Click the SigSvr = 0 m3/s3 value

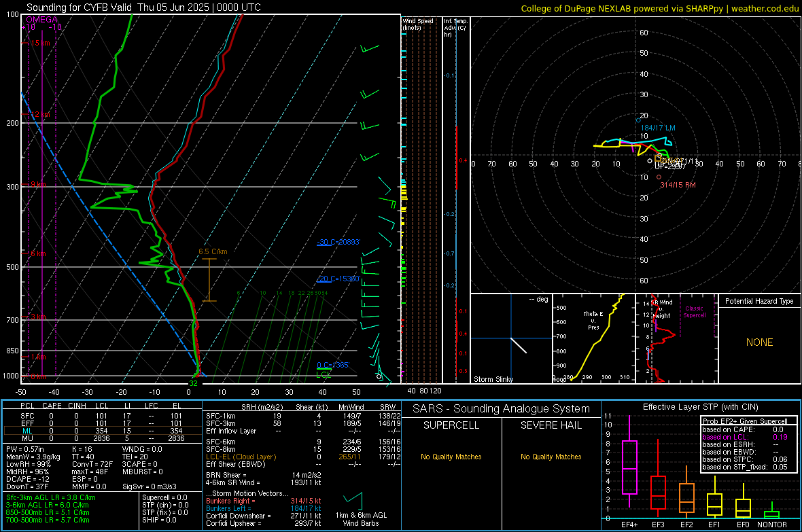click(150, 486)
